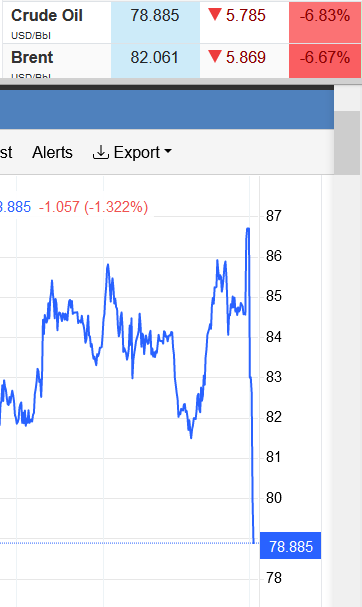362x607 pixels.
Task: Click the gray vertical scrollbar on right
Action: (x=347, y=142)
